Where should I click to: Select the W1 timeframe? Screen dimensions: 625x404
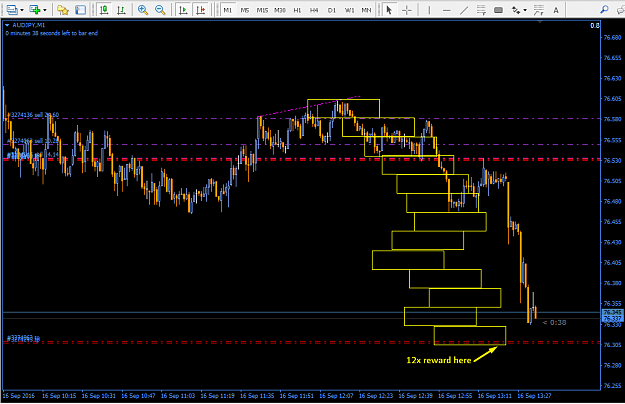(x=350, y=10)
